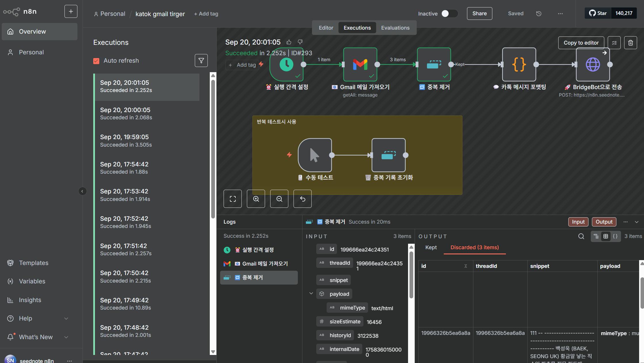Toggle the Inactive workflow switch
The height and width of the screenshot is (363, 644).
(x=449, y=14)
